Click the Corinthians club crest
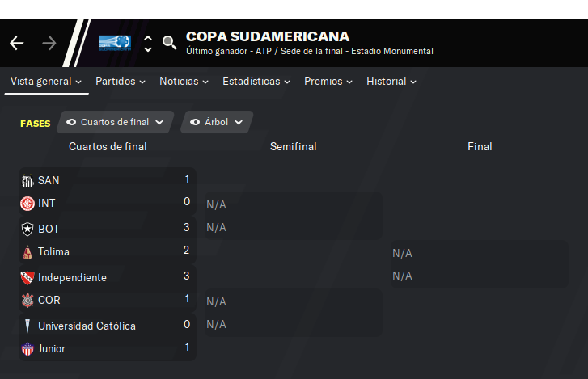 click(x=27, y=300)
